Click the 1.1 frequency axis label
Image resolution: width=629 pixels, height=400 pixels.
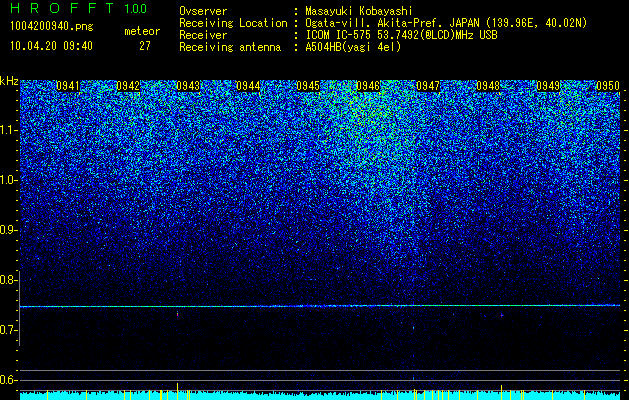tap(8, 130)
